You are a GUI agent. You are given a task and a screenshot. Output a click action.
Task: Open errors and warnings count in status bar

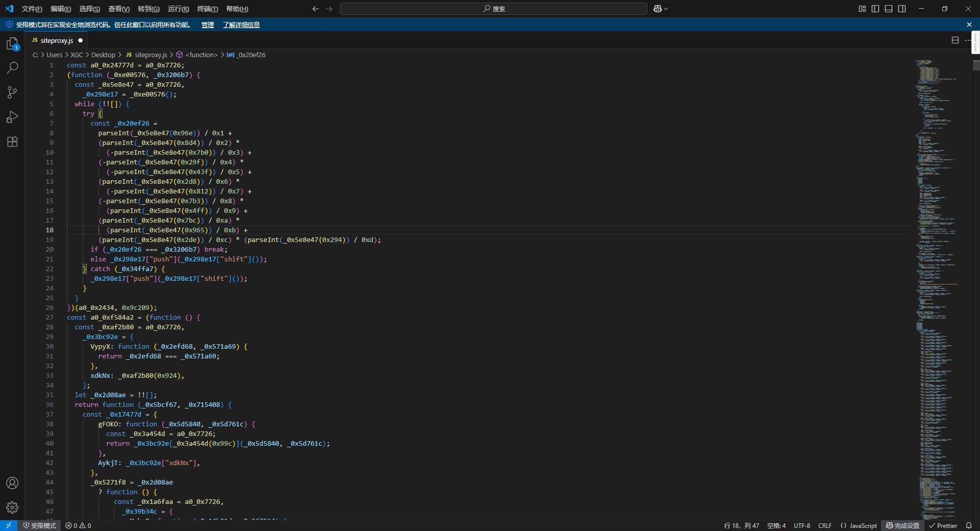pos(78,525)
